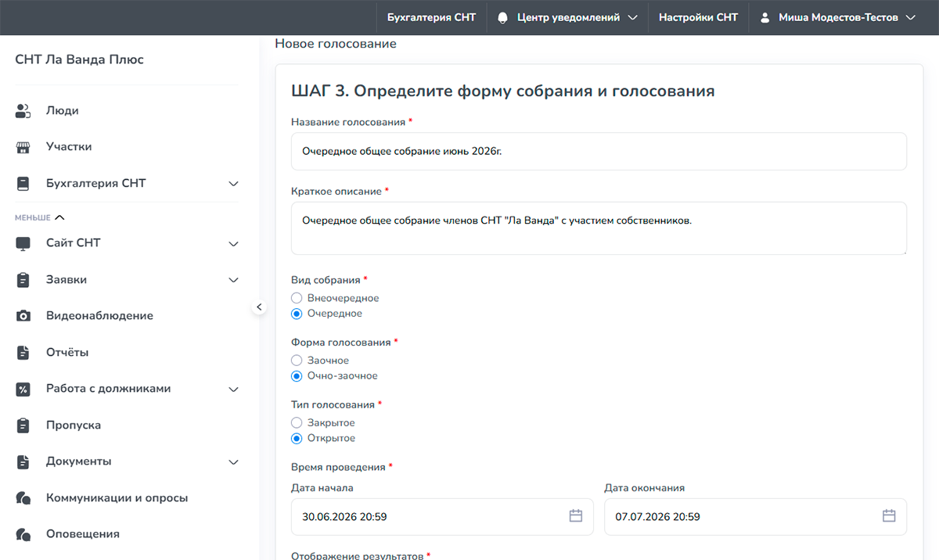Select Внеочередное meeting type
939x560 pixels.
296,298
